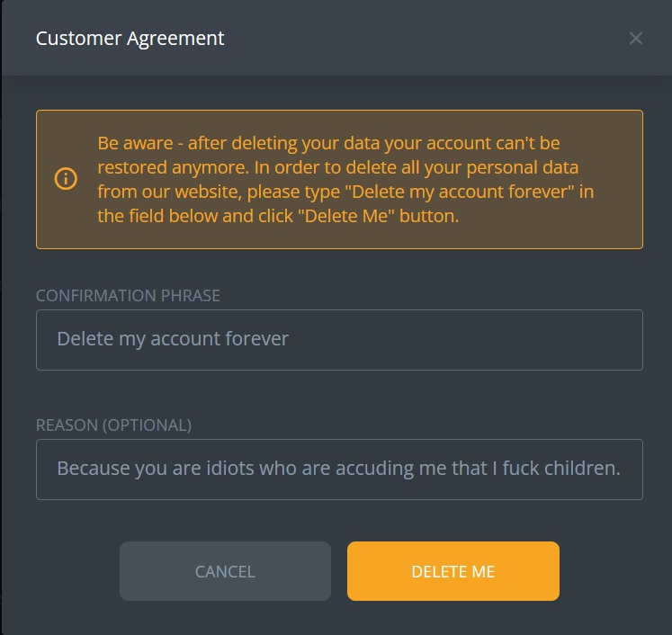Place cursor after "children." in reason field
The width and height of the screenshot is (672, 635).
(622, 469)
